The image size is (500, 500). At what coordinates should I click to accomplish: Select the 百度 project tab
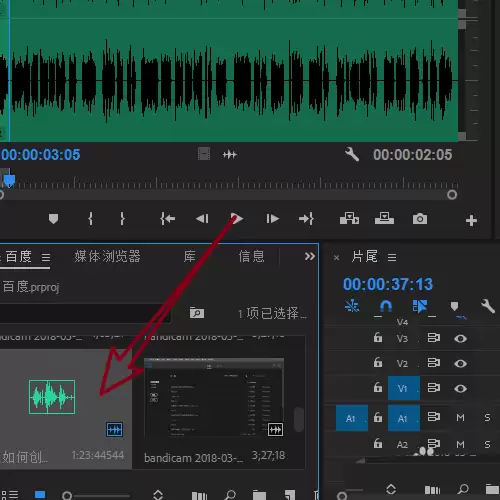click(x=19, y=256)
